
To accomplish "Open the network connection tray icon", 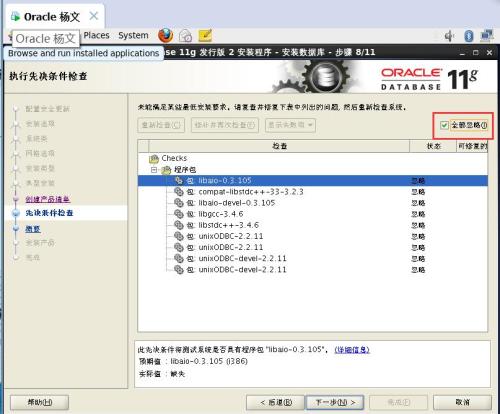I will tap(487, 36).
